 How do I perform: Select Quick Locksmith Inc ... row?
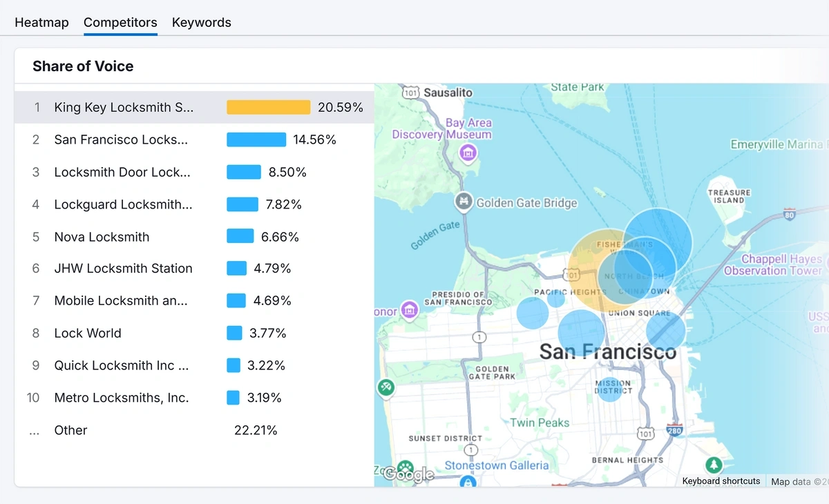[194, 365]
